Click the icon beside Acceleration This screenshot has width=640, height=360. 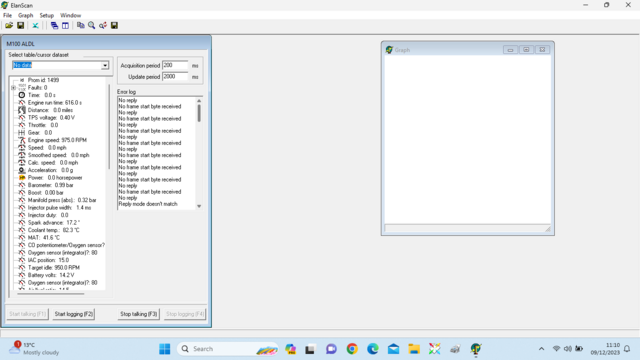click(x=22, y=170)
